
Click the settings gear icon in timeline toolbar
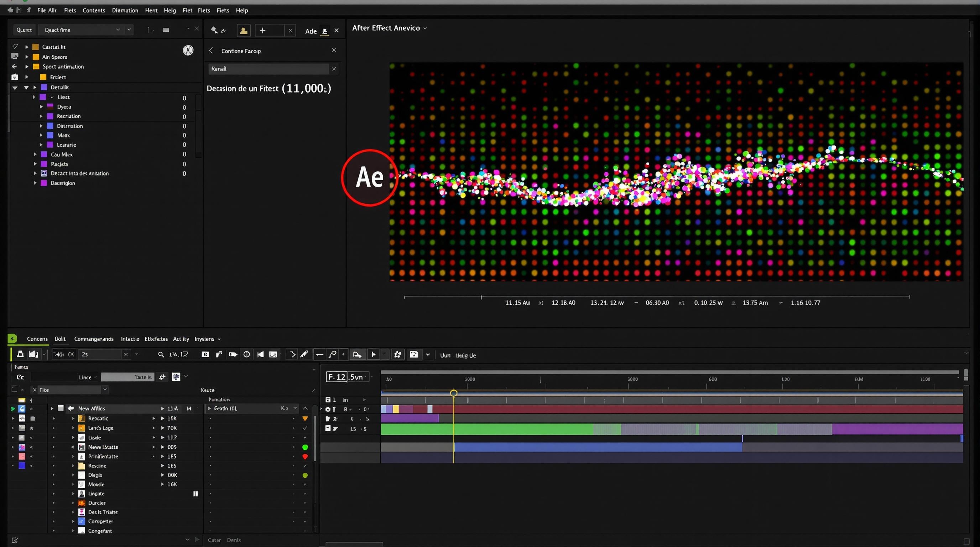click(397, 354)
